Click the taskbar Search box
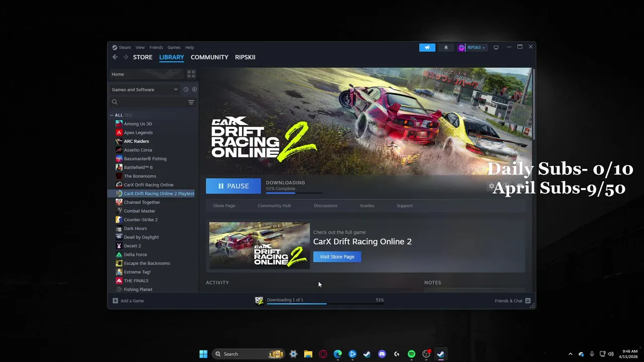 248,354
